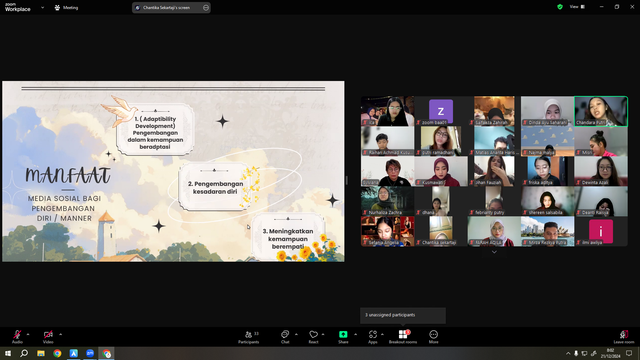
Task: Open the highlighted Chrome profile taskbar icon
Action: [x=107, y=353]
